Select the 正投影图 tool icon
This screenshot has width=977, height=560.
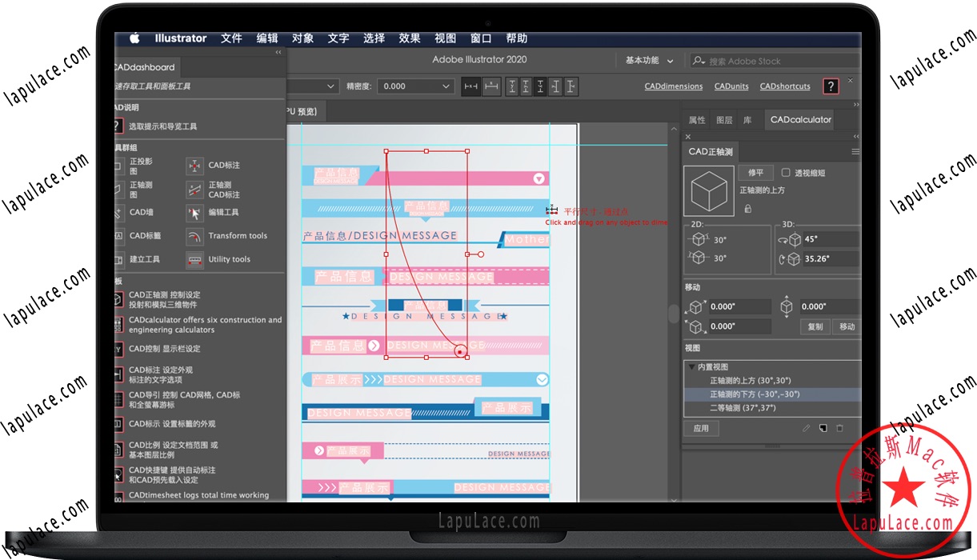[117, 166]
